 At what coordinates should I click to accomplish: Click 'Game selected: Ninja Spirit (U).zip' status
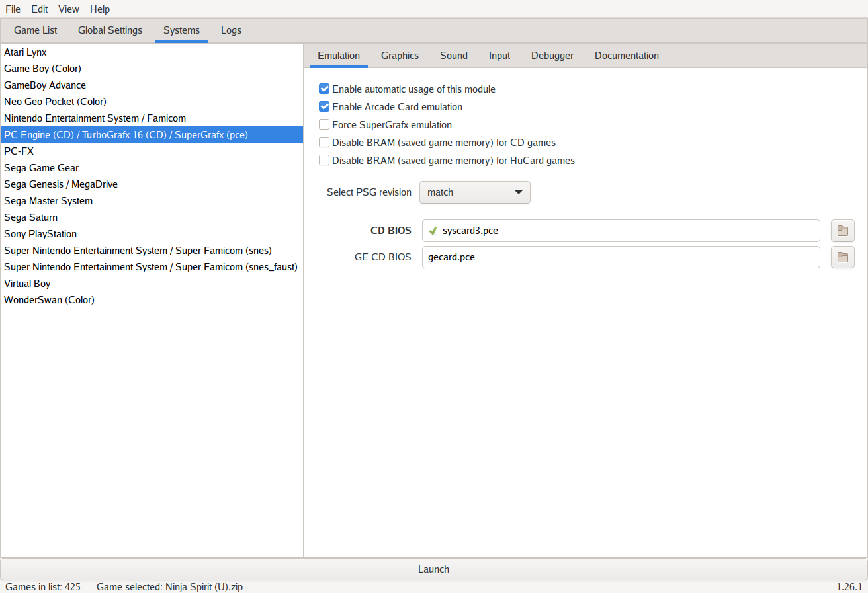tap(169, 587)
